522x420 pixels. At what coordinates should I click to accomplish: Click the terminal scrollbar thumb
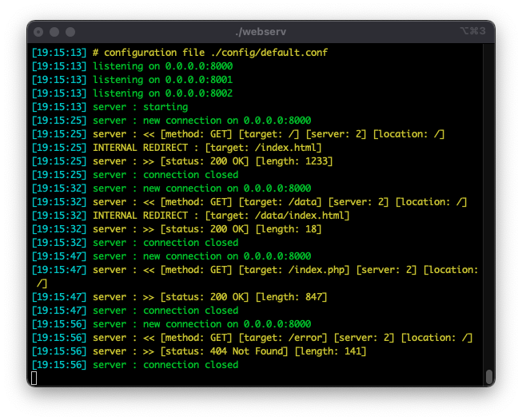(489, 377)
